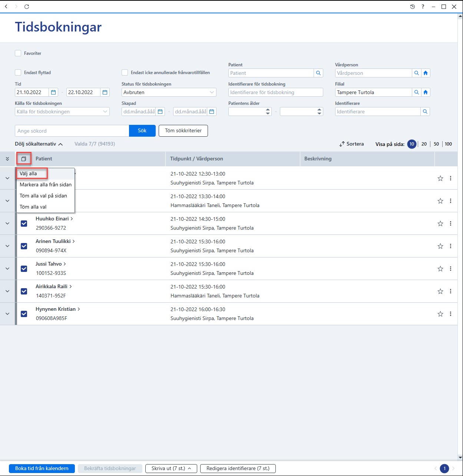Open the Status för tidsbokningen dropdown
Viewport: 463px width, 476px height.
click(169, 92)
